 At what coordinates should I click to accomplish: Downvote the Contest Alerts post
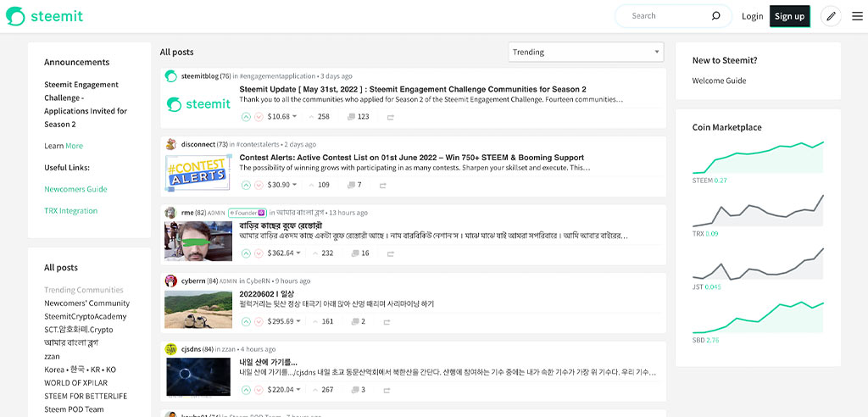click(259, 185)
